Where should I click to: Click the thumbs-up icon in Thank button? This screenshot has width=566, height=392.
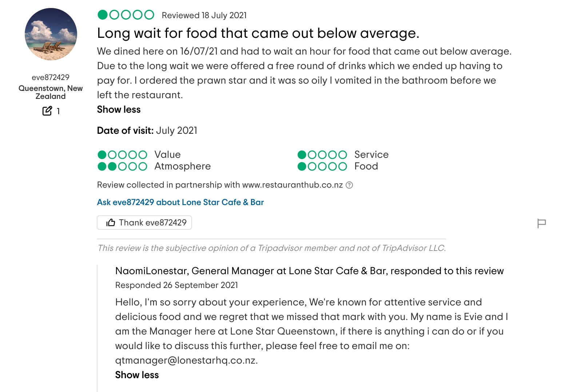pos(111,223)
